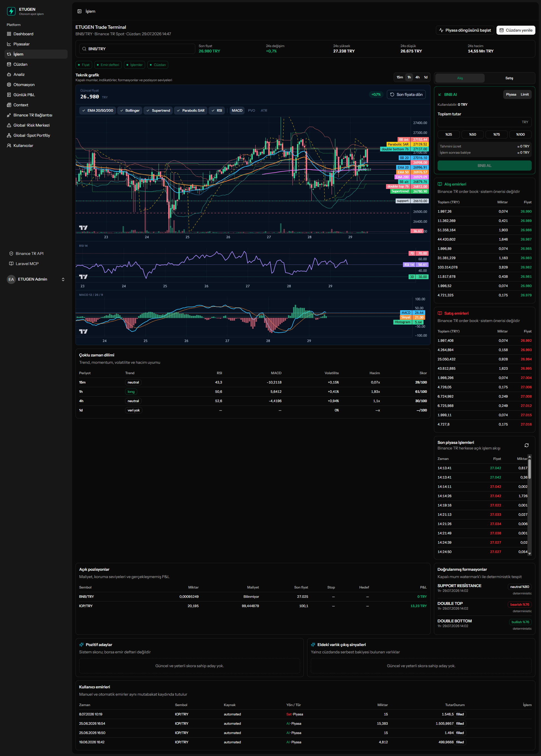
Task: Click the sparkle icon beside Eldeki varlık çıkış sinyalleri
Action: point(313,645)
